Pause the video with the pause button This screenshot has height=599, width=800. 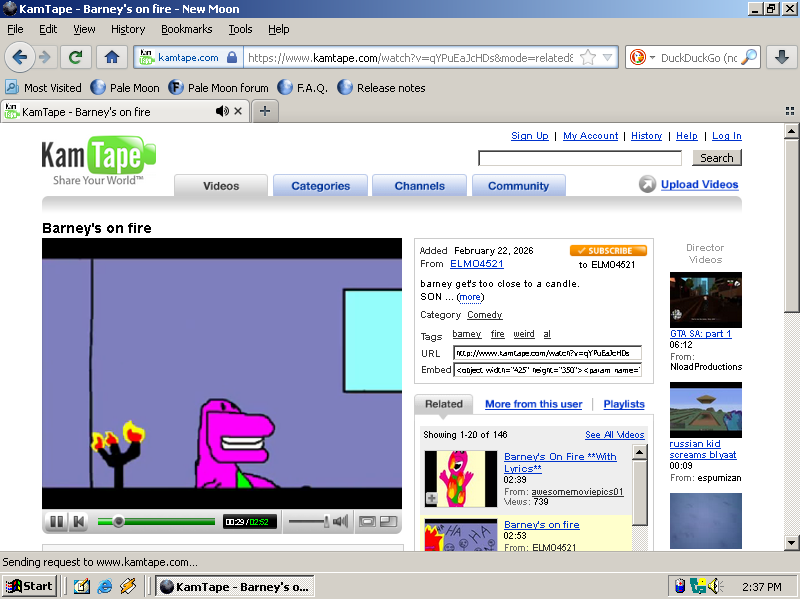pos(57,521)
